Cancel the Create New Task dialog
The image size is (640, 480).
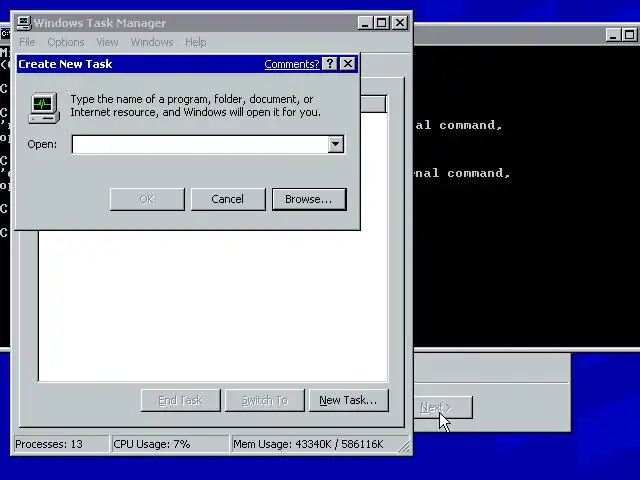pyautogui.click(x=228, y=199)
